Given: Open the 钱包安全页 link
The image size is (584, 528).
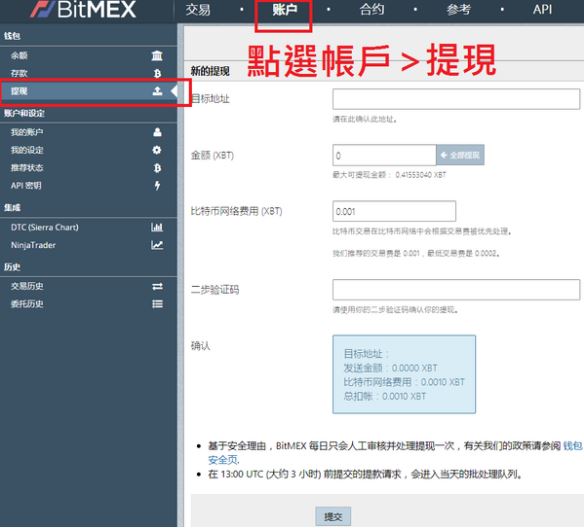Looking at the screenshot, I should pos(572,446).
